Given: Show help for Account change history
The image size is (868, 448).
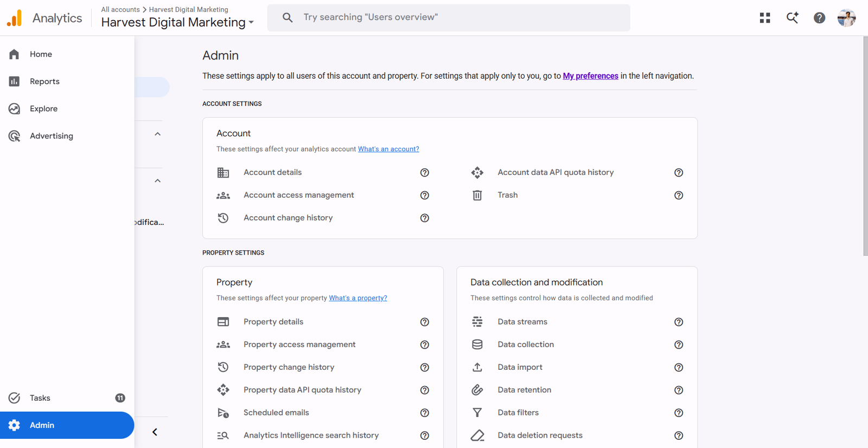Looking at the screenshot, I should [x=425, y=218].
